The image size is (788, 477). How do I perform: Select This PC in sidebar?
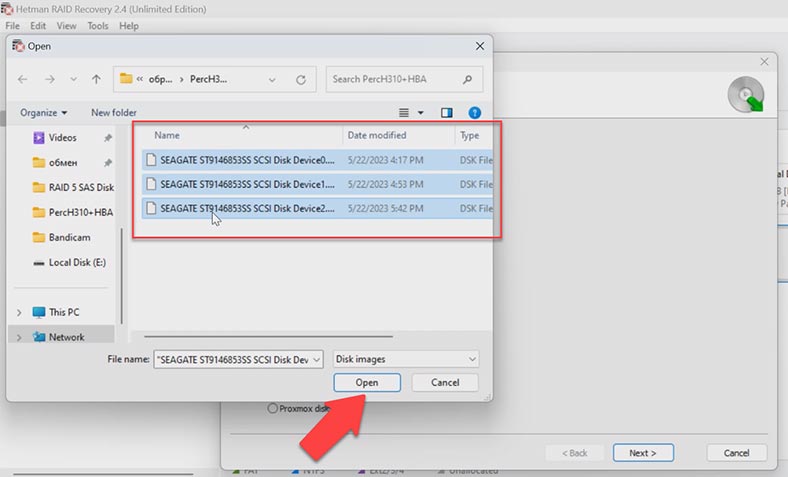(64, 312)
